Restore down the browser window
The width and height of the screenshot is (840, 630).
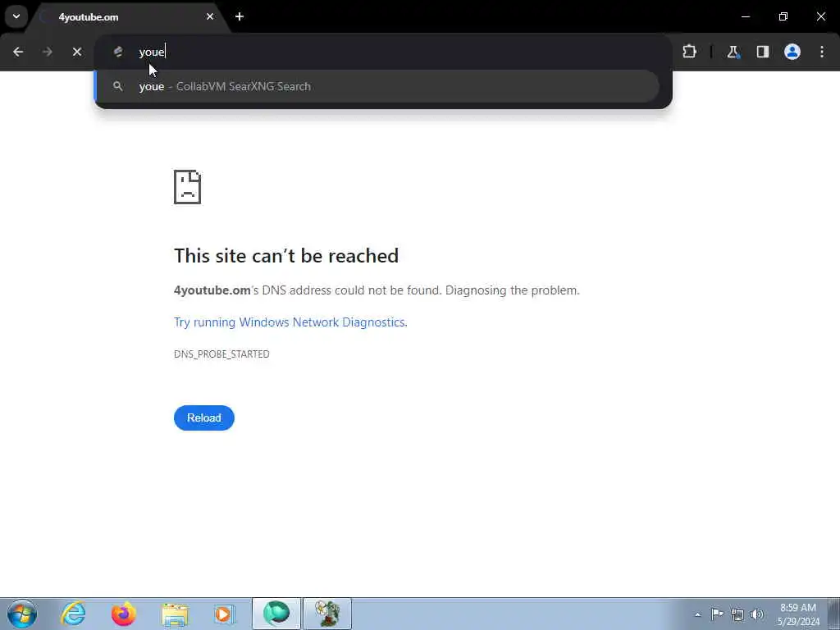pyautogui.click(x=783, y=16)
